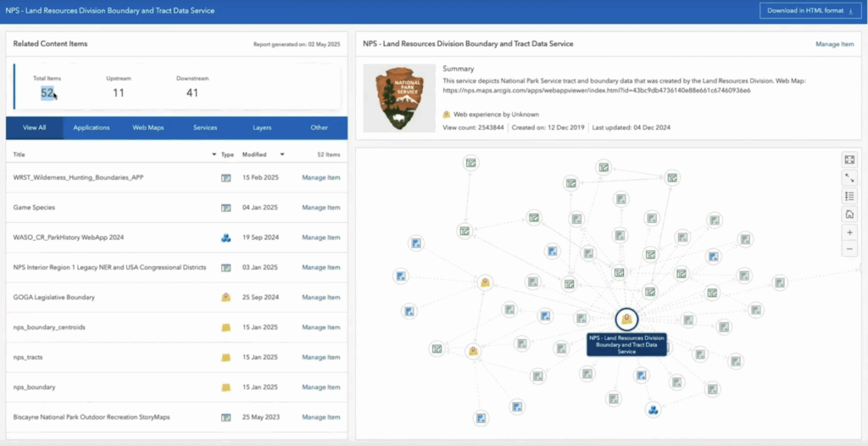
Task: Click Manage Item for nps_tracts
Action: 321,357
